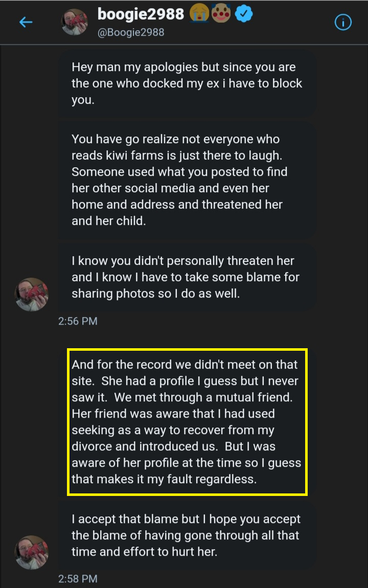Select highlighted message 'And for the record'

[x=186, y=421]
